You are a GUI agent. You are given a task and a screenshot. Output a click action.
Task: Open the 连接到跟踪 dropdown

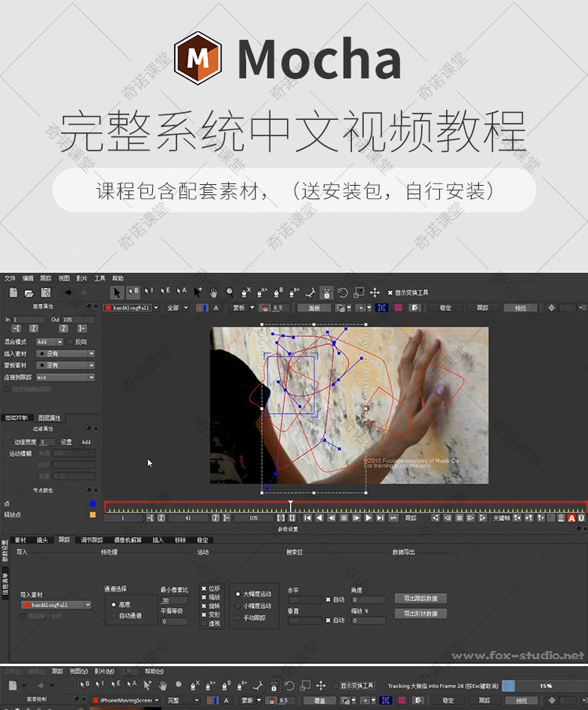click(x=66, y=377)
